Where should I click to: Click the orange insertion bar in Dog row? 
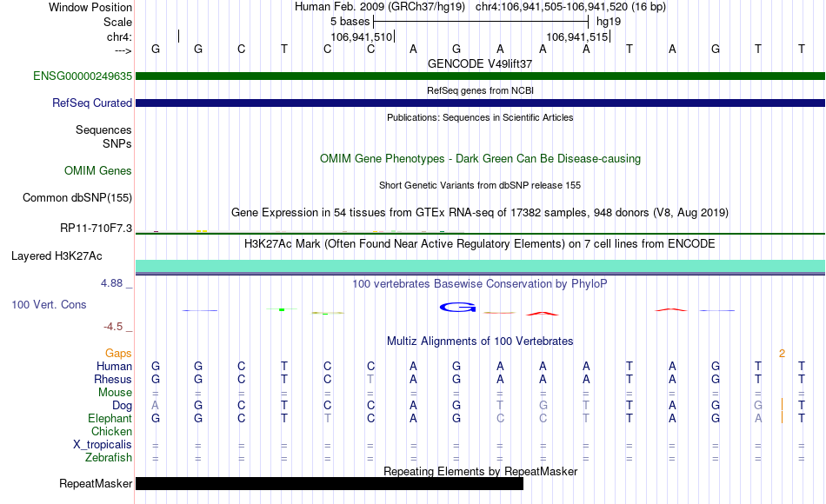[x=783, y=405]
